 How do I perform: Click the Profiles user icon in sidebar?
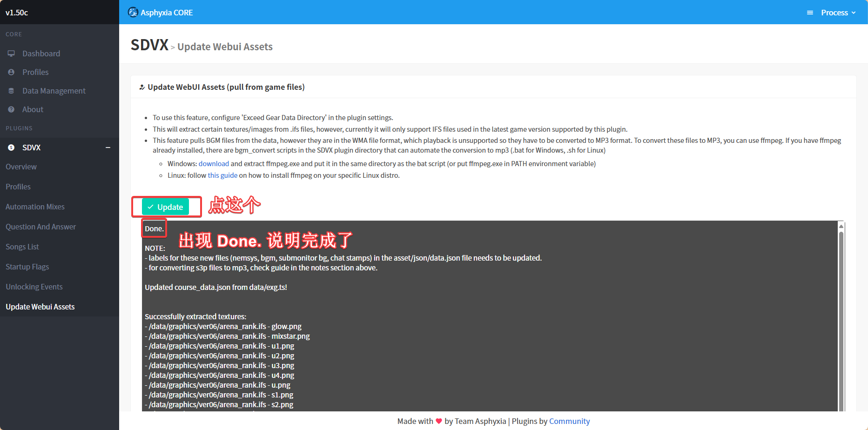click(x=11, y=72)
